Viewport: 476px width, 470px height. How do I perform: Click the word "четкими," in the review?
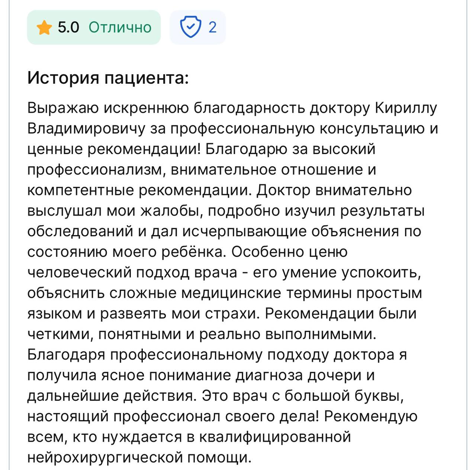(60, 334)
